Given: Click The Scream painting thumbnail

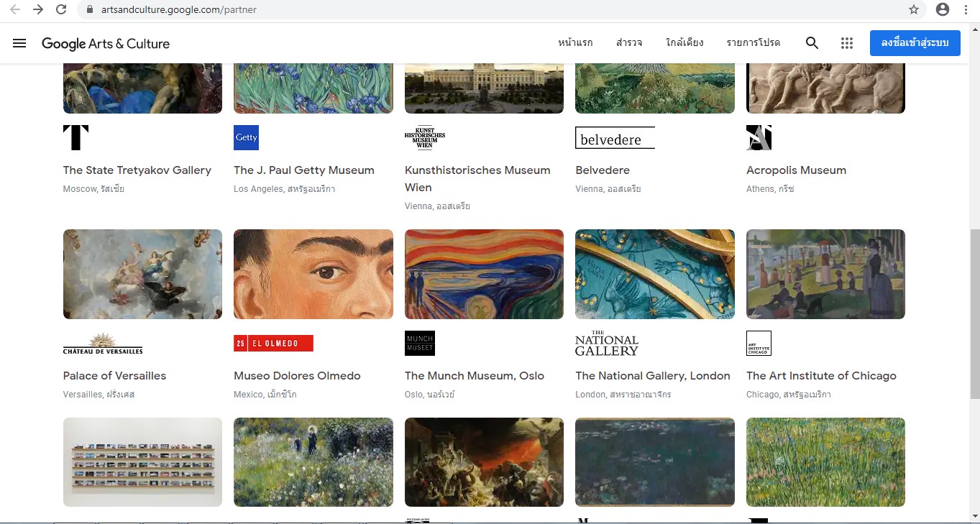Looking at the screenshot, I should [x=484, y=274].
